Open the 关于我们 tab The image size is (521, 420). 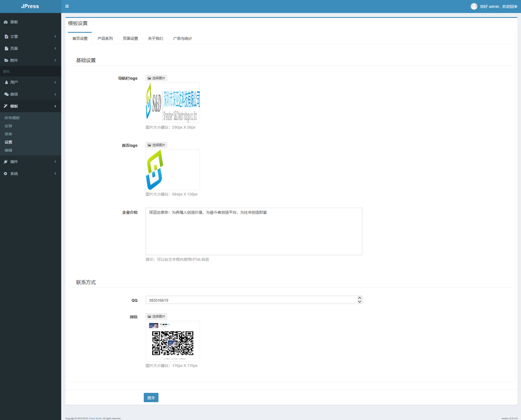(x=156, y=38)
